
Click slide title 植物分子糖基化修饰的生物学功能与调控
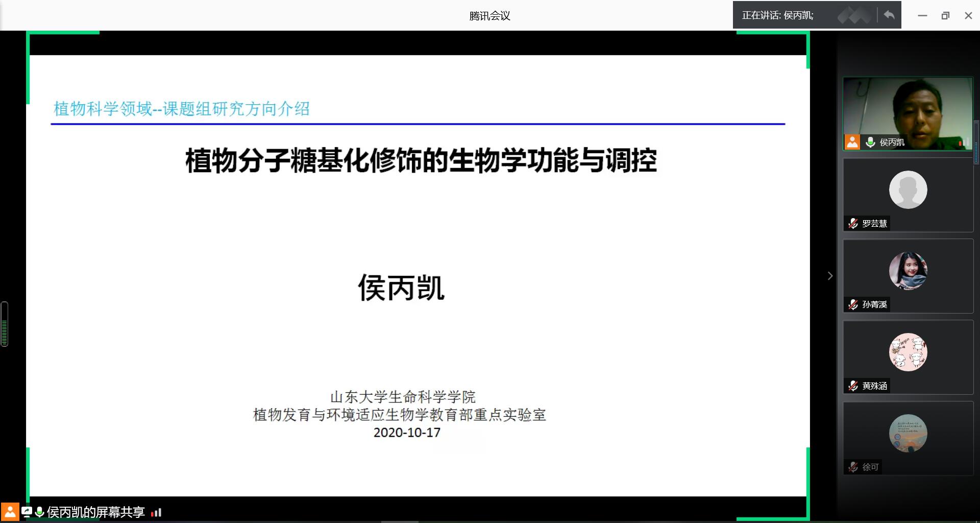tap(421, 160)
